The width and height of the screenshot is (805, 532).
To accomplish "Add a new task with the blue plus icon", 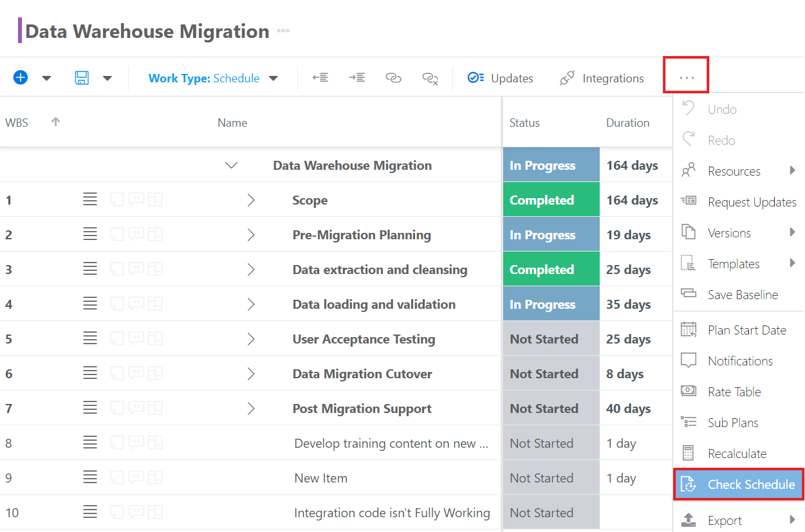I will point(20,77).
